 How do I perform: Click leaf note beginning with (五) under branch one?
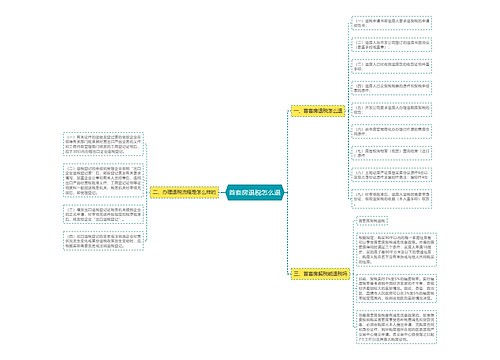coord(392,110)
